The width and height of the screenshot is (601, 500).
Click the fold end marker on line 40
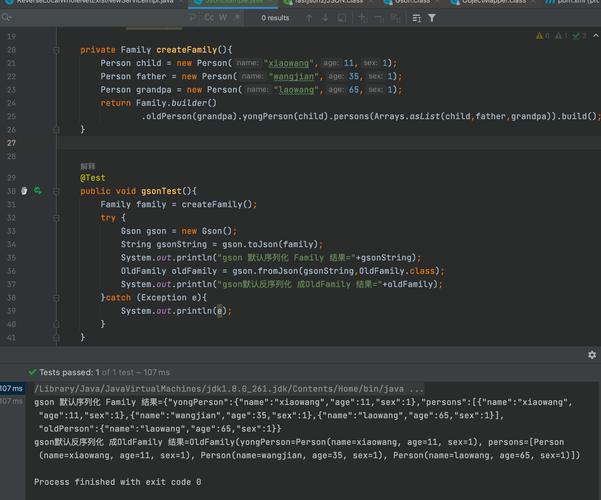click(56, 324)
